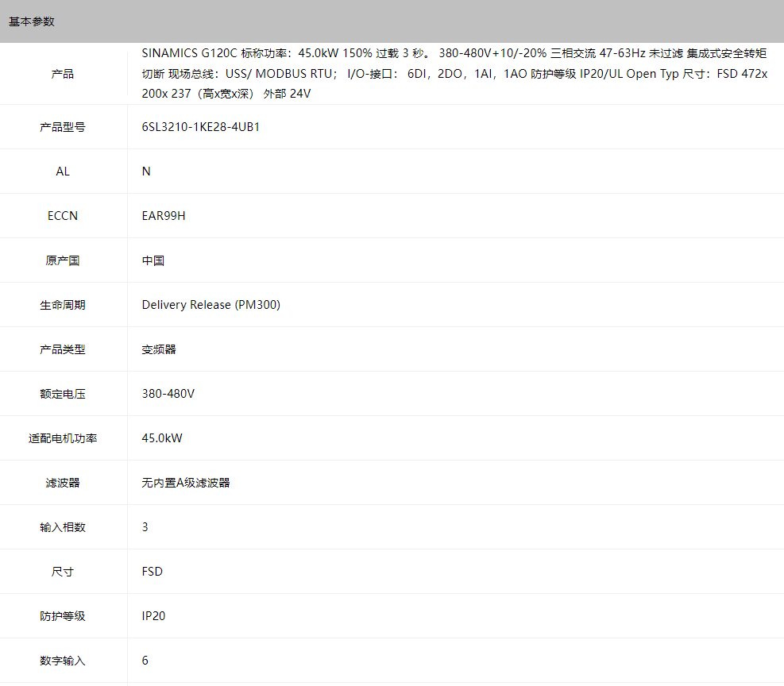784x686 pixels.
Task: Click the AL value N
Action: point(146,171)
